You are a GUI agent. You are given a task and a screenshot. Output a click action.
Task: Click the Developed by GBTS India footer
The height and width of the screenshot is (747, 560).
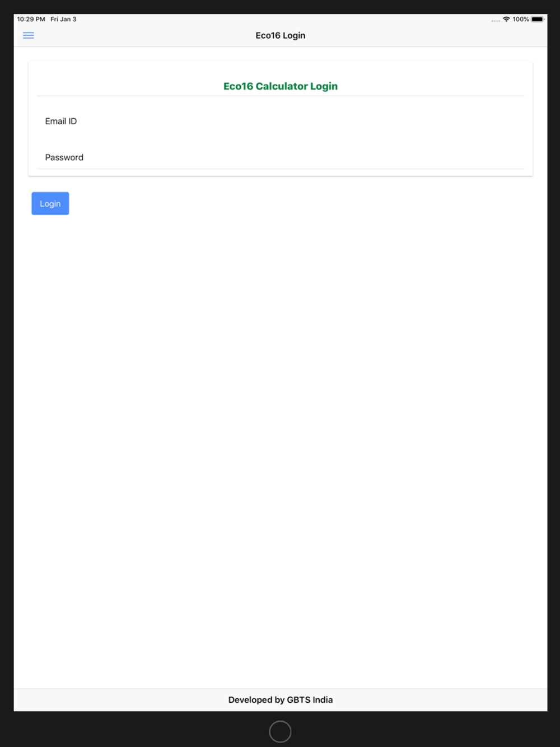281,700
